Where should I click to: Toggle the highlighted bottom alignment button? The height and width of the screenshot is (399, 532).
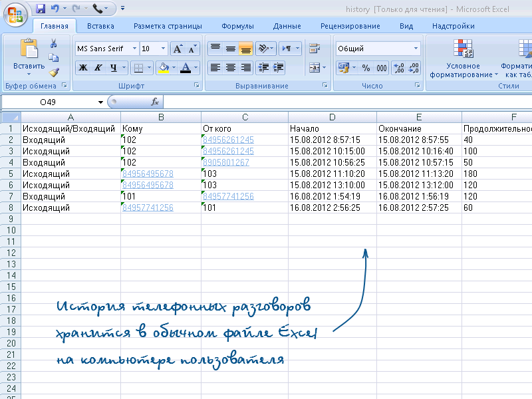pos(245,48)
